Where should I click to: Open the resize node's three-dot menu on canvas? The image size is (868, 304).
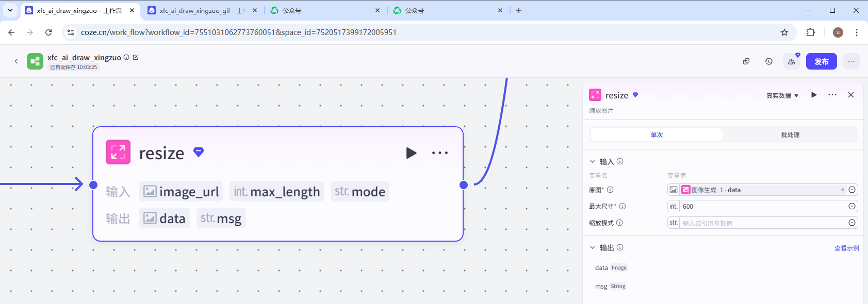[440, 153]
